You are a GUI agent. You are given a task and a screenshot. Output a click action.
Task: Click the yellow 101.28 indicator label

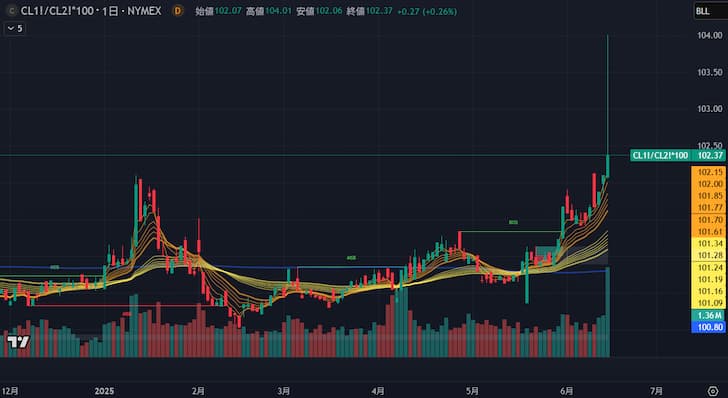click(708, 255)
